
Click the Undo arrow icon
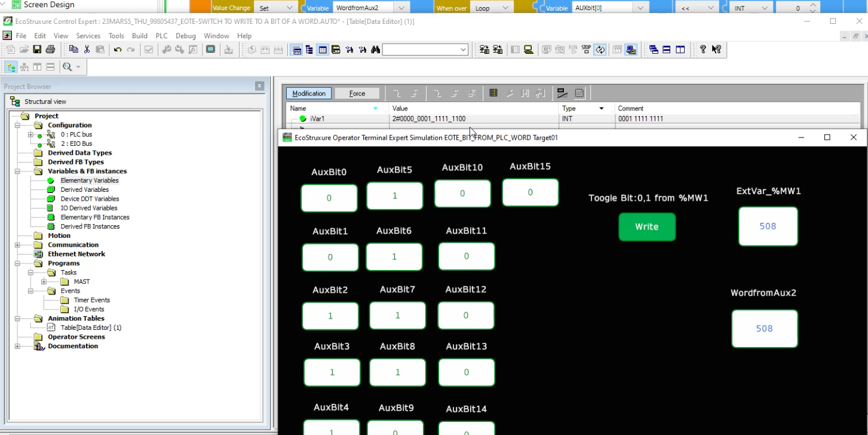click(118, 50)
